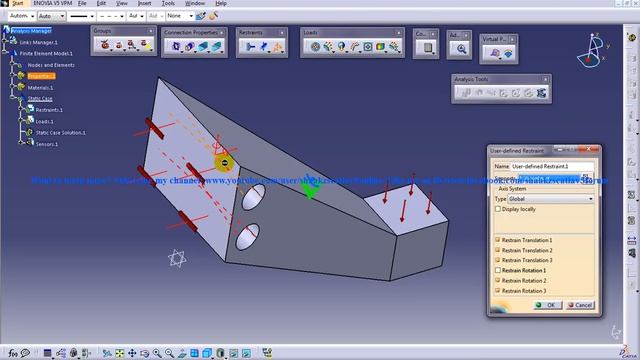Choose the Pressure load icon
The image size is (640, 360).
[315, 47]
